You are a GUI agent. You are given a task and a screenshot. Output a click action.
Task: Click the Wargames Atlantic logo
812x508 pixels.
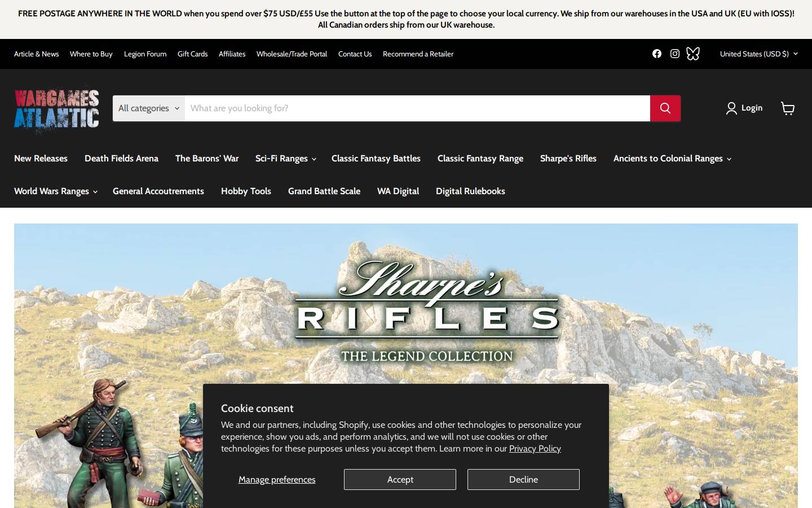point(56,109)
